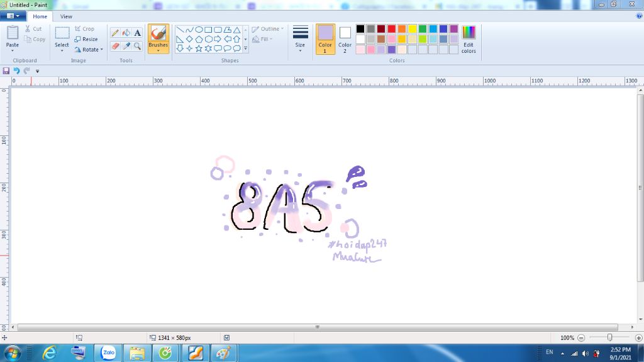644x362 pixels.
Task: Click the Redo arrow
Action: [x=26, y=71]
